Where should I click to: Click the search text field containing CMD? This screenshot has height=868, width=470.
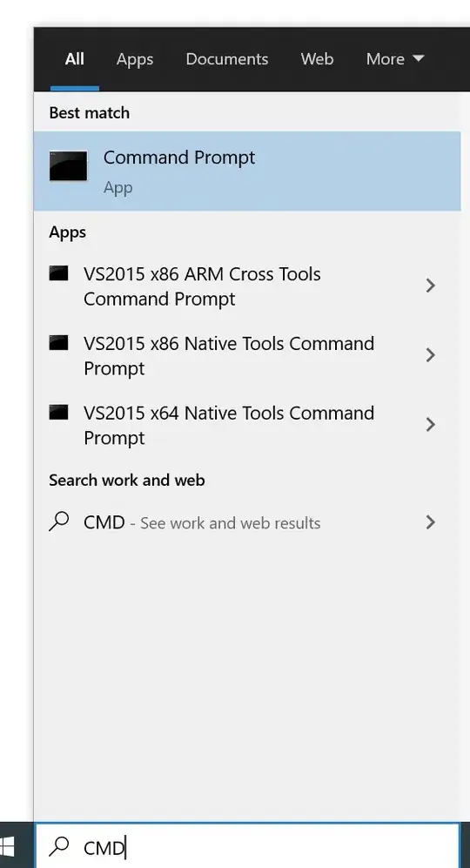[247, 846]
